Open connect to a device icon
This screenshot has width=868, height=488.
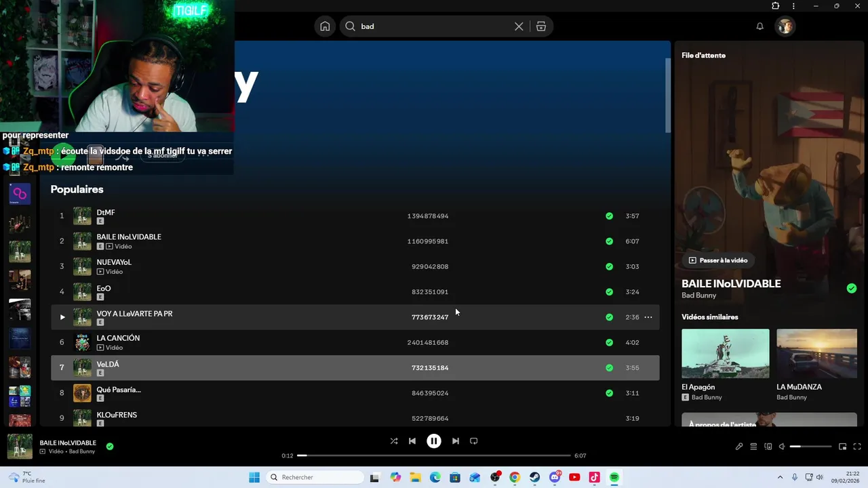point(768,447)
